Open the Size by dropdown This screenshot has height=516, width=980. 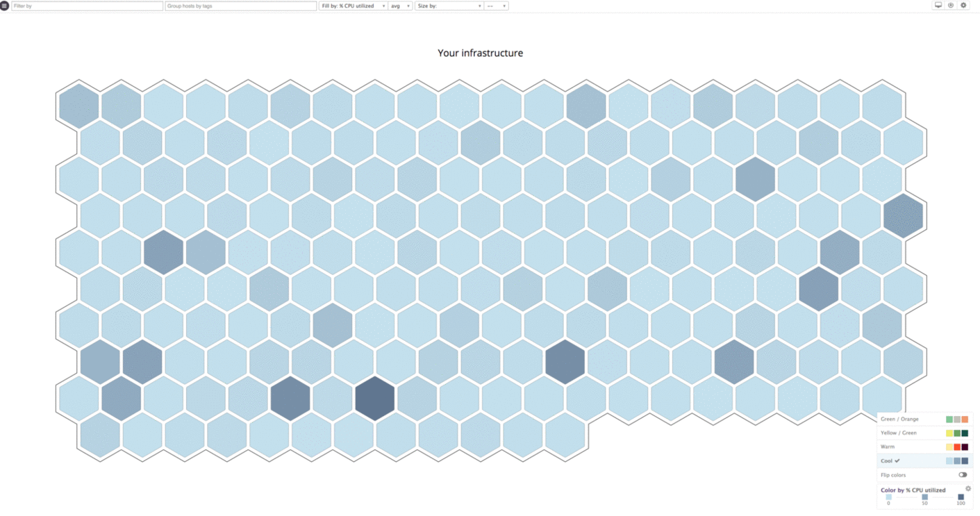(x=449, y=6)
